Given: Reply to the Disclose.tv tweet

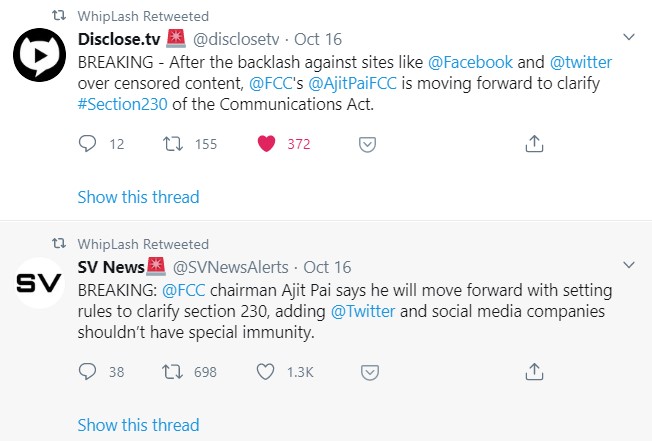Looking at the screenshot, I should coord(87,144).
